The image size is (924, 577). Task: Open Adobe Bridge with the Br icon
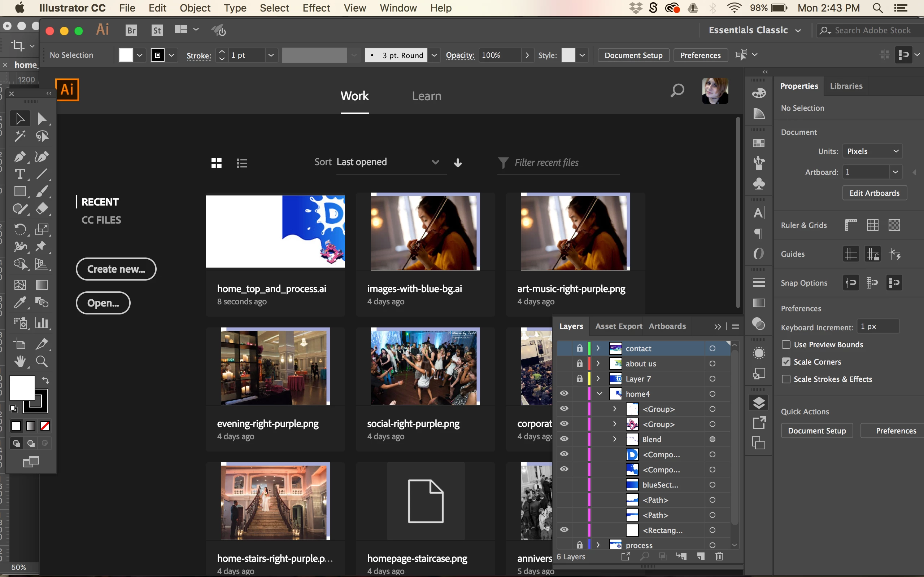tap(131, 30)
